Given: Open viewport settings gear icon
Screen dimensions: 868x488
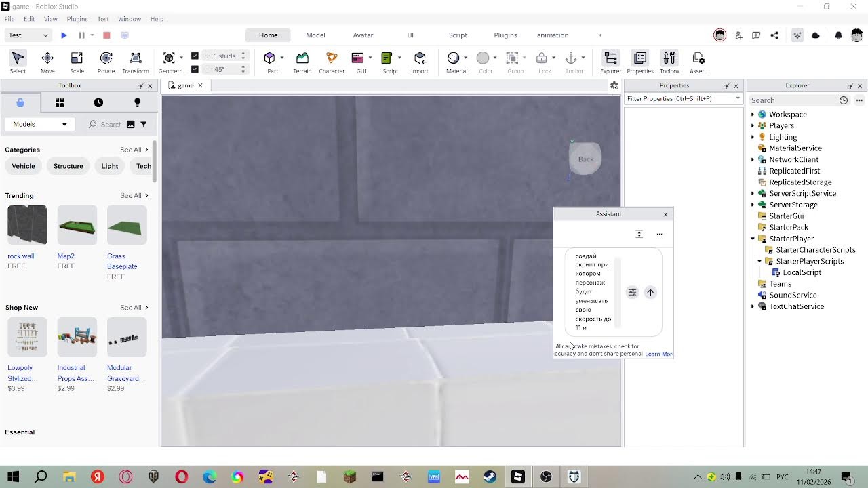Looking at the screenshot, I should click(614, 85).
